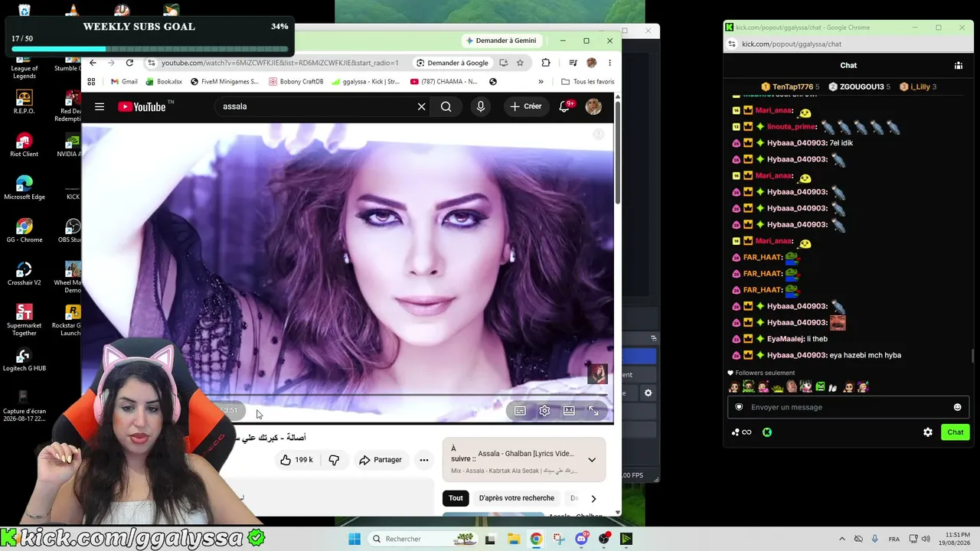Open the YouTube guide hamburger menu
The width and height of the screenshot is (980, 551).
(100, 106)
